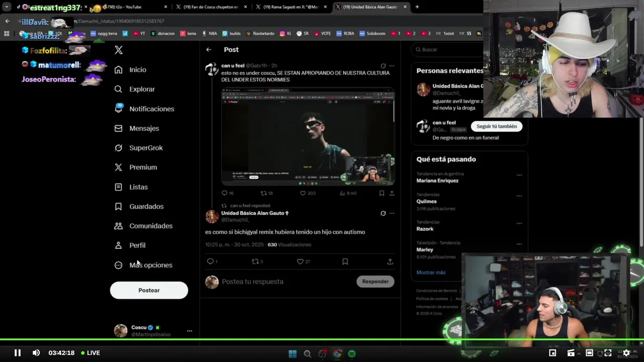Image resolution: width=644 pixels, height=362 pixels.
Task: Mute the video player volume
Action: coord(36,353)
